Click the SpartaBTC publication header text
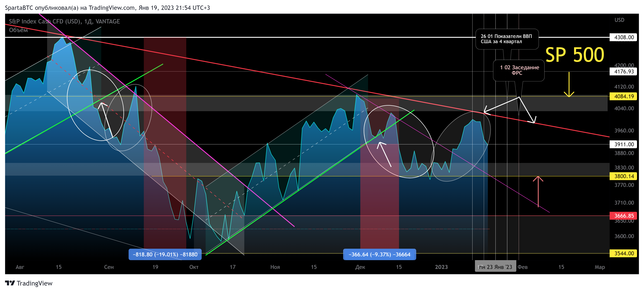 pos(107,8)
